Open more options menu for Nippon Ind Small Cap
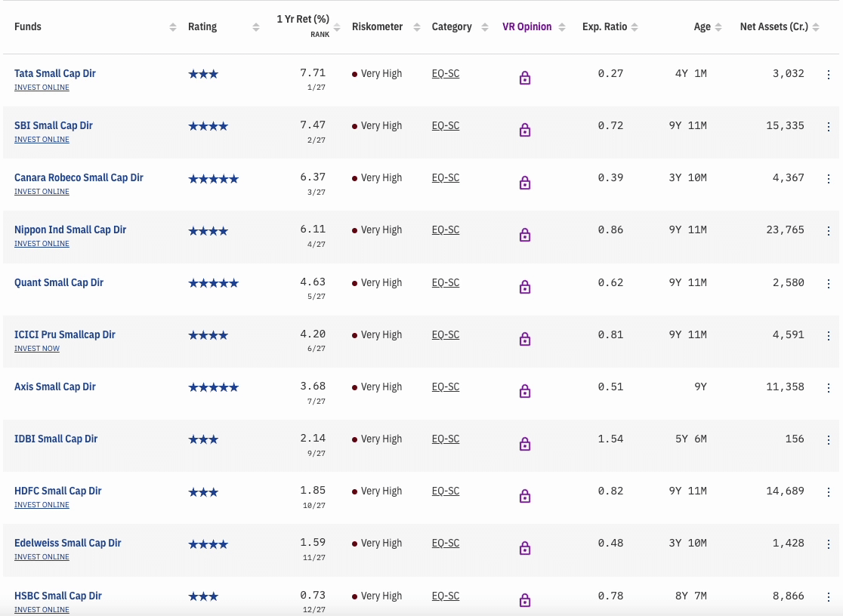The height and width of the screenshot is (616, 843). (828, 231)
